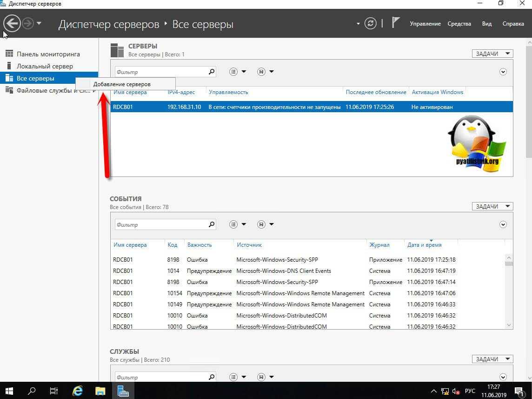Open File Explorer from the taskbar

[x=100, y=391]
